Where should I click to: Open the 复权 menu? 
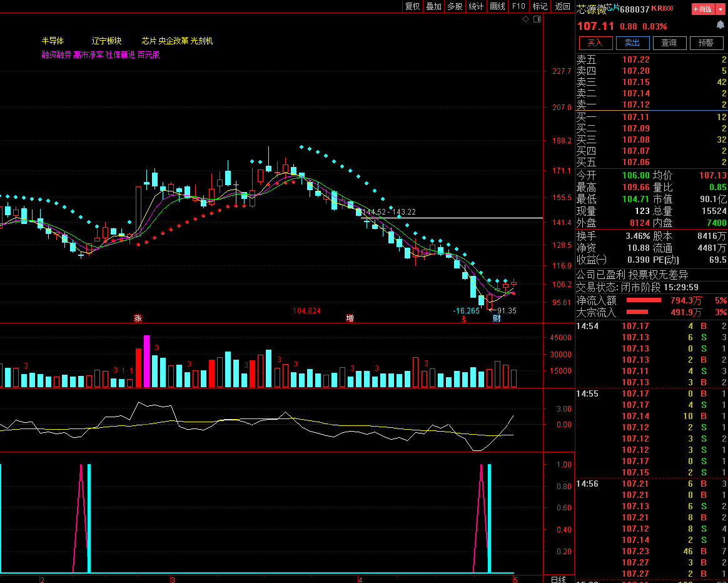coord(412,6)
